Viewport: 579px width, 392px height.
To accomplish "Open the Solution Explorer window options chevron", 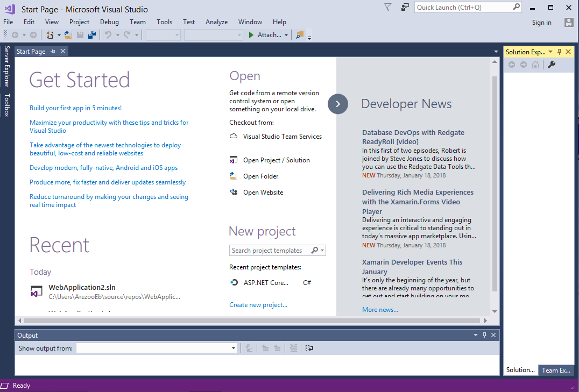I will pos(550,52).
